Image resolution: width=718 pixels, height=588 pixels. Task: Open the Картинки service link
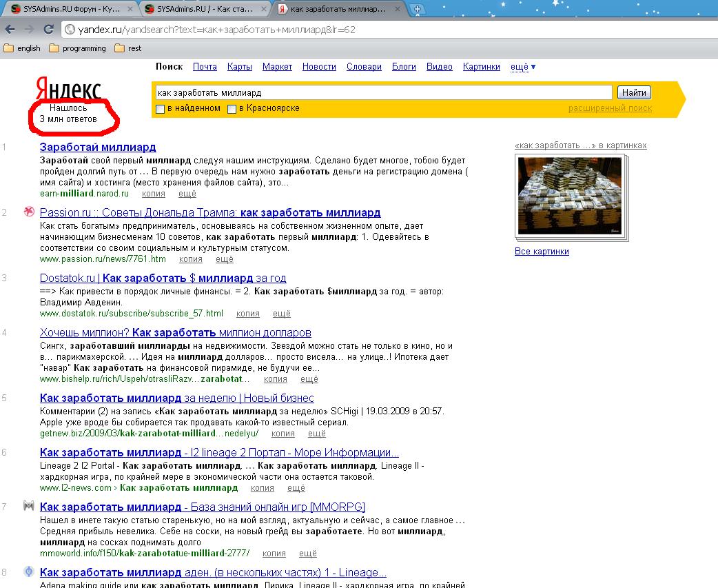481,67
